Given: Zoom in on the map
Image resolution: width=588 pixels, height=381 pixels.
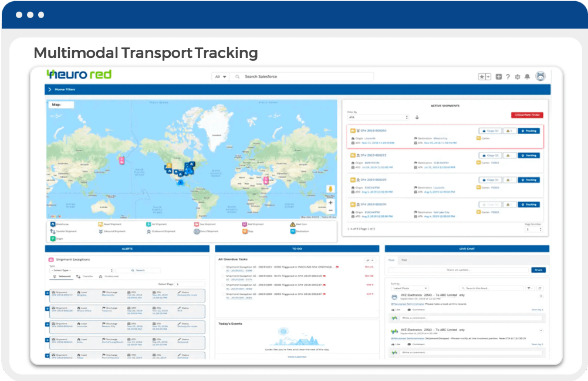Looking at the screenshot, I should (330, 202).
